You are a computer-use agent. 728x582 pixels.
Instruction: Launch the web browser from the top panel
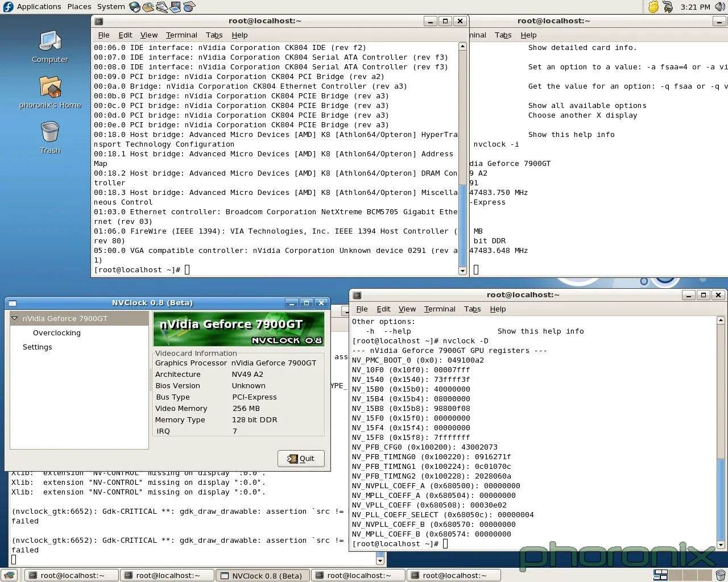[135, 7]
